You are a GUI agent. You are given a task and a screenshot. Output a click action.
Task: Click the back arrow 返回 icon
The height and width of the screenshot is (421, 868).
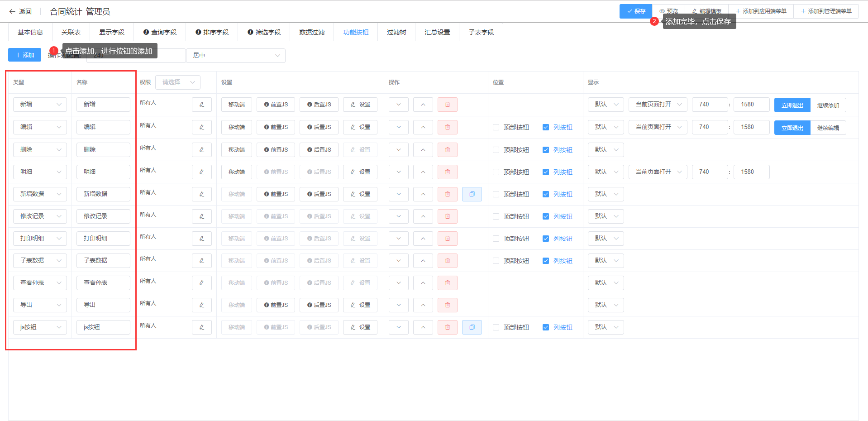coord(12,11)
